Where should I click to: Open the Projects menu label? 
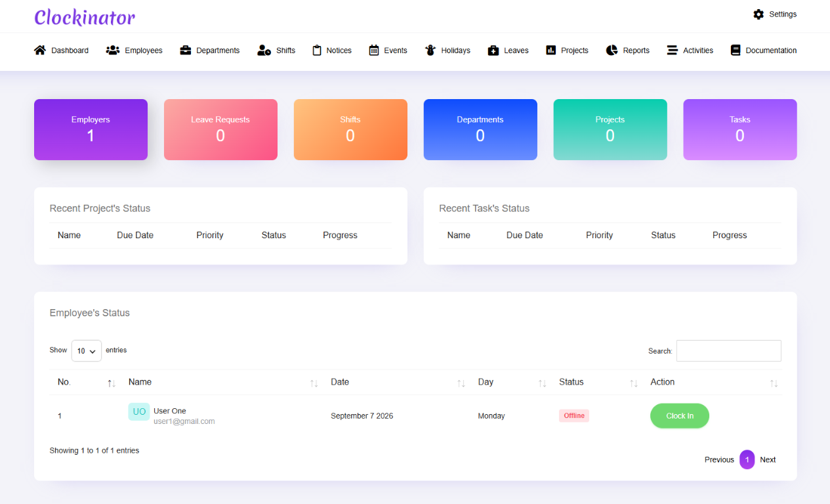575,51
